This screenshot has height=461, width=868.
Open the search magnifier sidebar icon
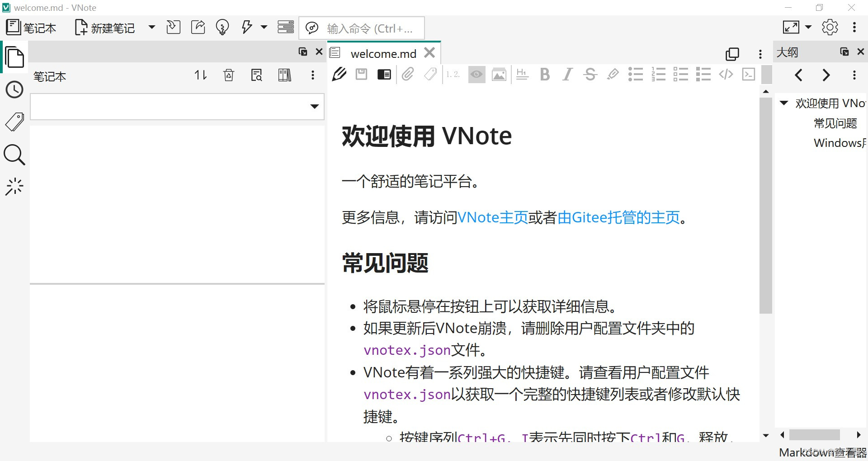(14, 155)
